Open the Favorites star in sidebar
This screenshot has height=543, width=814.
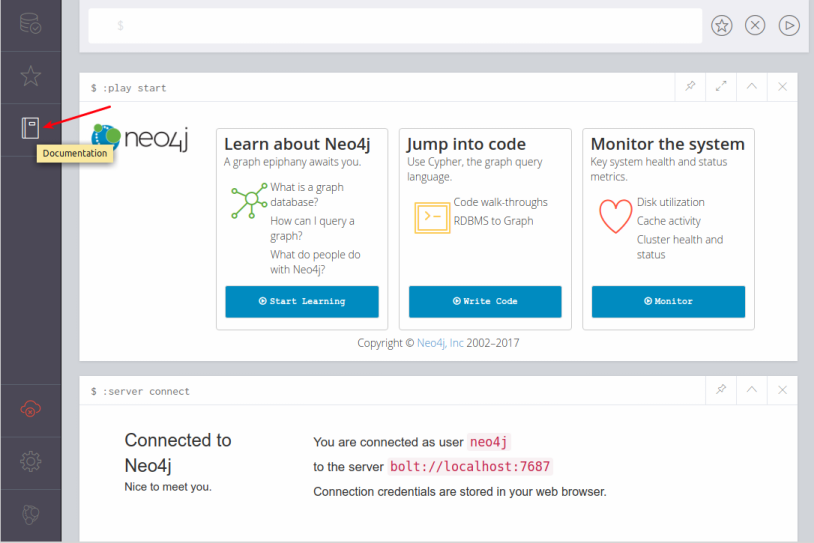[31, 76]
